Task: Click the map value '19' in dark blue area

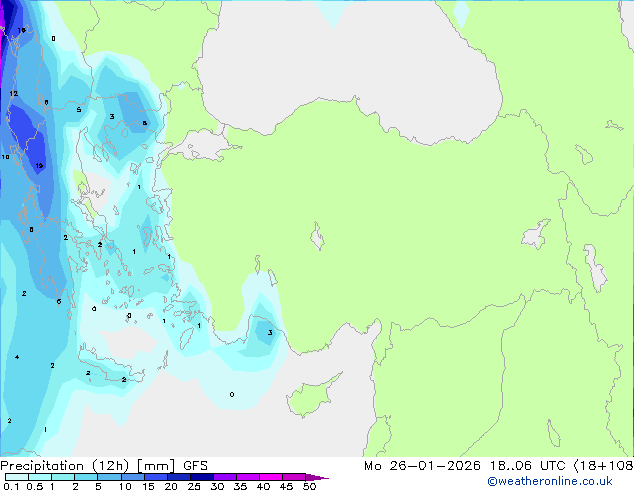Action: (x=39, y=166)
